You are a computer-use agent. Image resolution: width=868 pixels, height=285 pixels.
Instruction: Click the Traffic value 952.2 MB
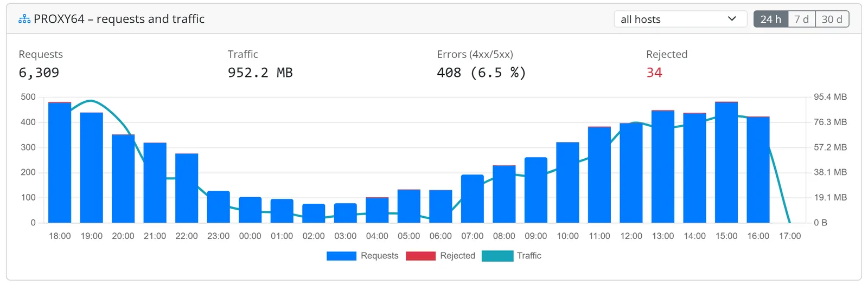pyautogui.click(x=260, y=73)
